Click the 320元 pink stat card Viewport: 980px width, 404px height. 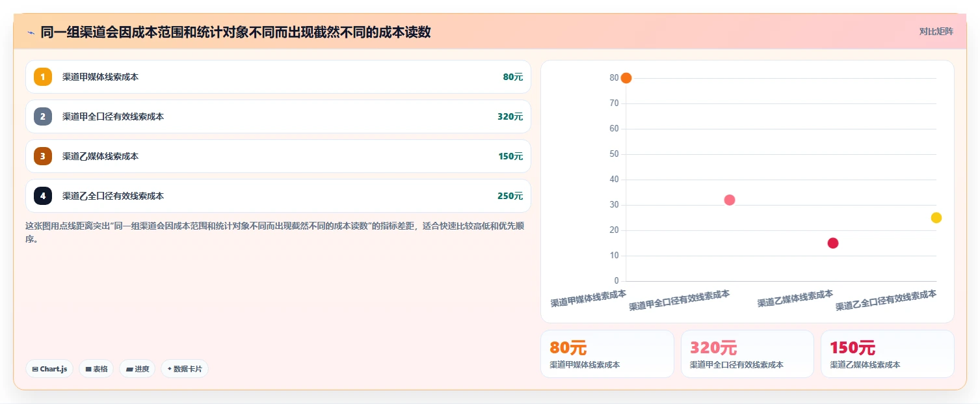[747, 354]
